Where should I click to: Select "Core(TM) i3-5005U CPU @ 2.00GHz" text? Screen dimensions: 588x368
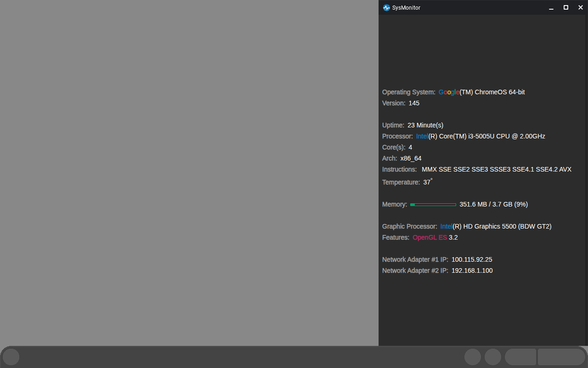click(x=492, y=136)
